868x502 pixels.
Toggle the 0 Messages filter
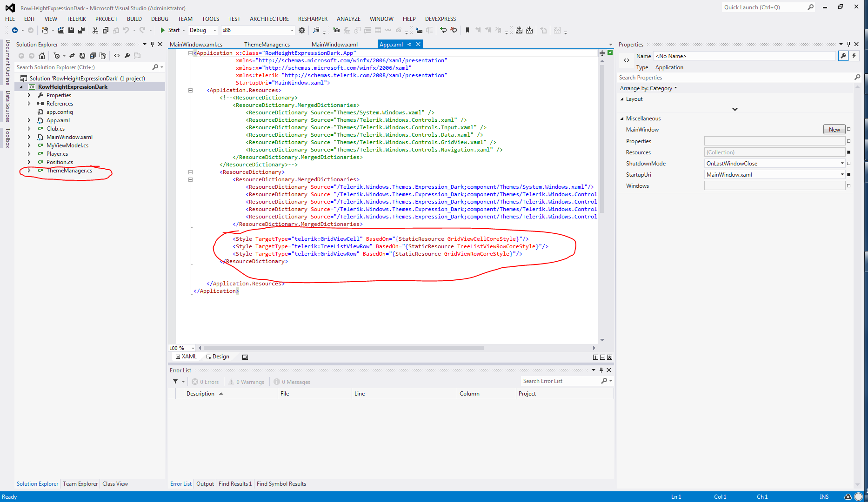coord(292,382)
